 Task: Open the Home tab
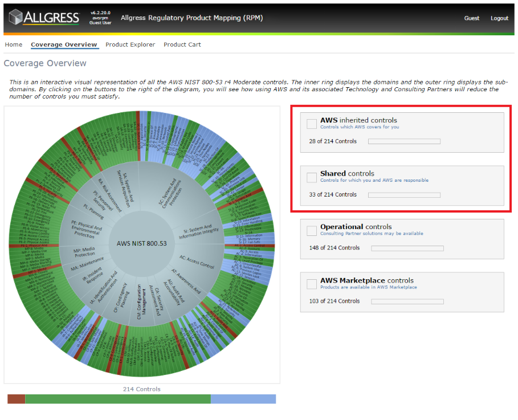14,44
